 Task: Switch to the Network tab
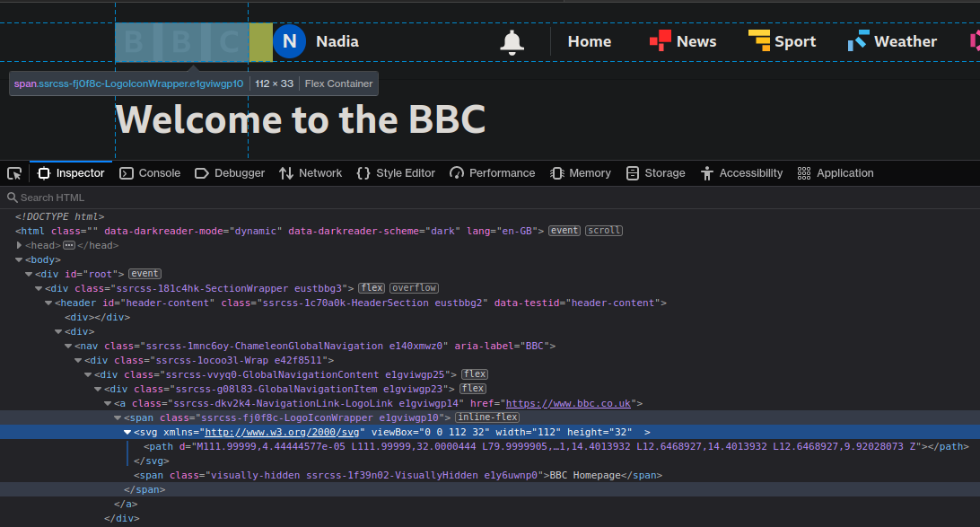(311, 172)
